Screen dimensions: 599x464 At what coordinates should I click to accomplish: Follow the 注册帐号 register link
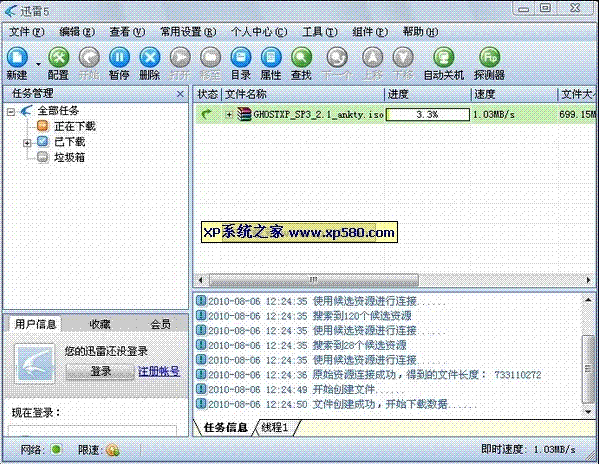coord(159,371)
